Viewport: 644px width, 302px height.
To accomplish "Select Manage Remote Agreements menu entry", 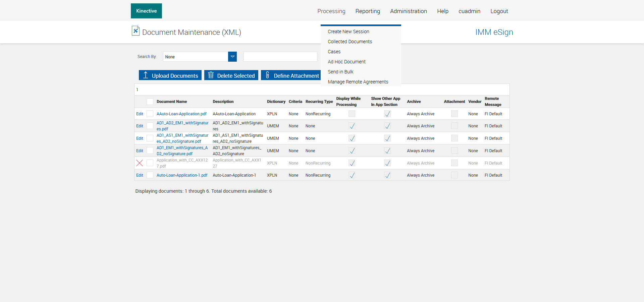I will tap(358, 82).
